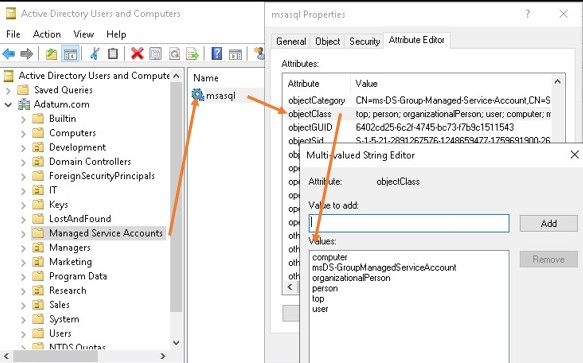This screenshot has height=363, width=583.
Task: Click the Forward arrow in the toolbar
Action: 26,54
